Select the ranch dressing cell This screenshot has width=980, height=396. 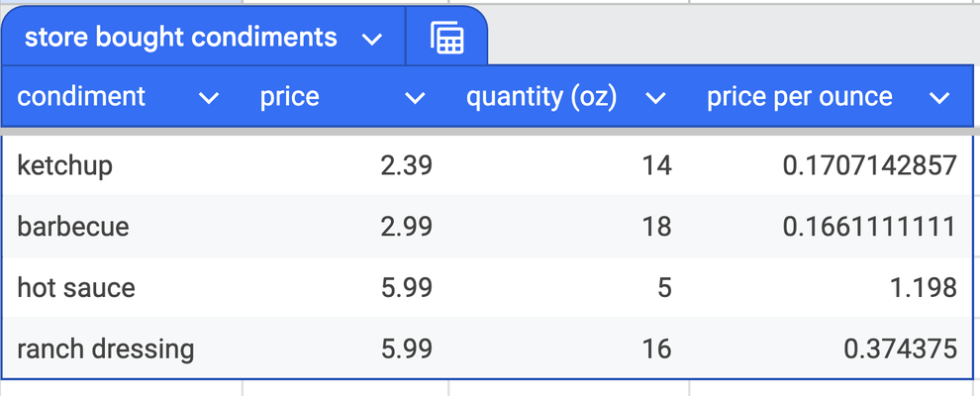pyautogui.click(x=106, y=348)
